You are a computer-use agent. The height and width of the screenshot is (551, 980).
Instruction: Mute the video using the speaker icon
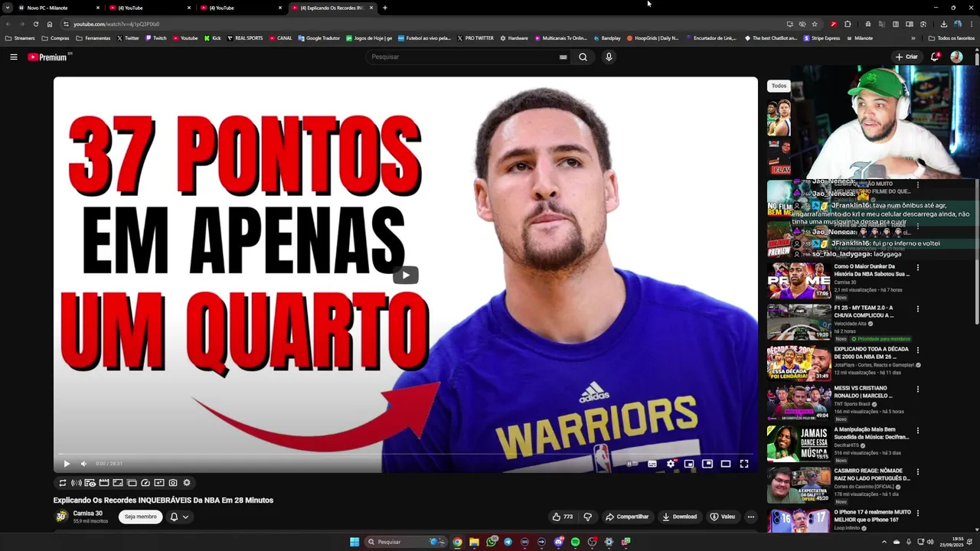(83, 464)
